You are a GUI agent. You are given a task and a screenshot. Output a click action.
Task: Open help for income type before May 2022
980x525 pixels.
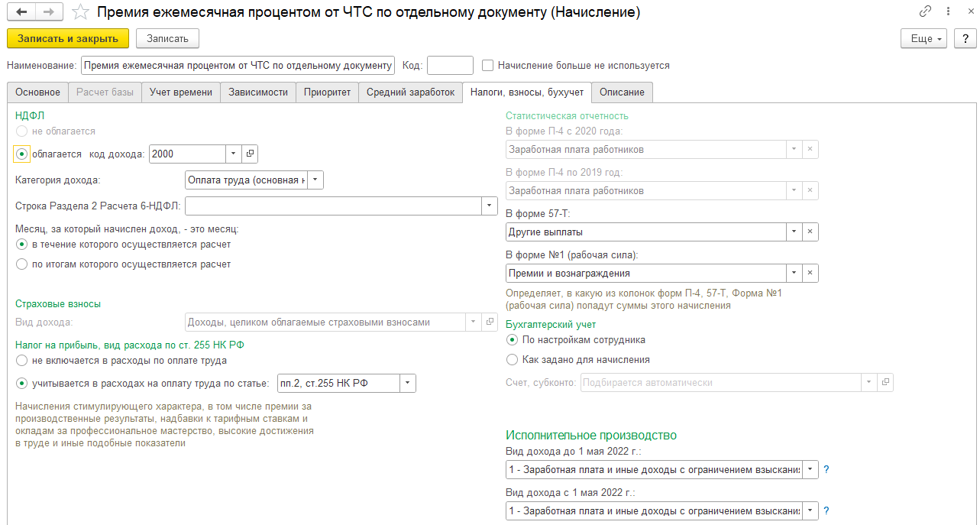(x=826, y=469)
